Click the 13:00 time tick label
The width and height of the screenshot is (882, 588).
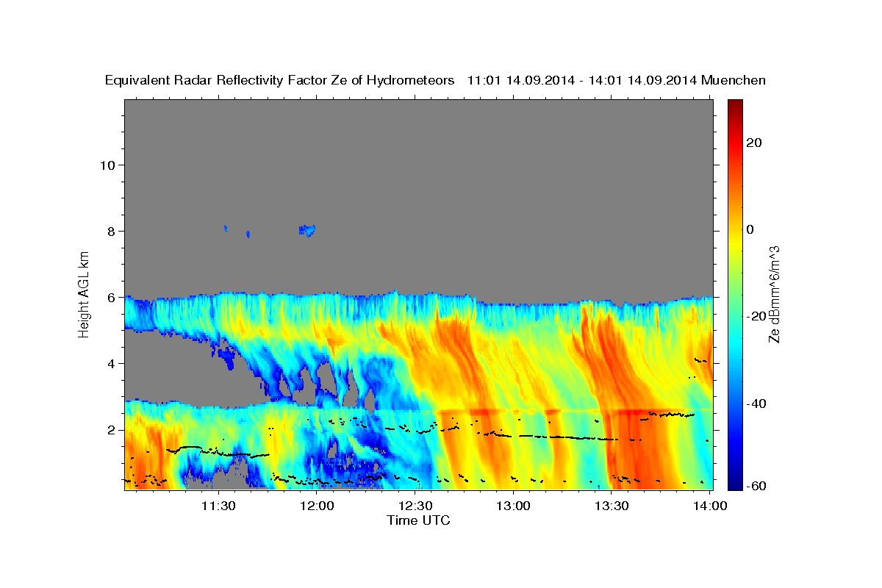(513, 506)
